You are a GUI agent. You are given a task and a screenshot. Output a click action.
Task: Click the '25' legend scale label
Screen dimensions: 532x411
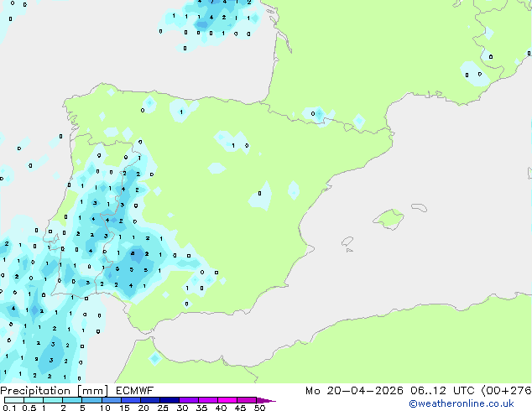163,408
